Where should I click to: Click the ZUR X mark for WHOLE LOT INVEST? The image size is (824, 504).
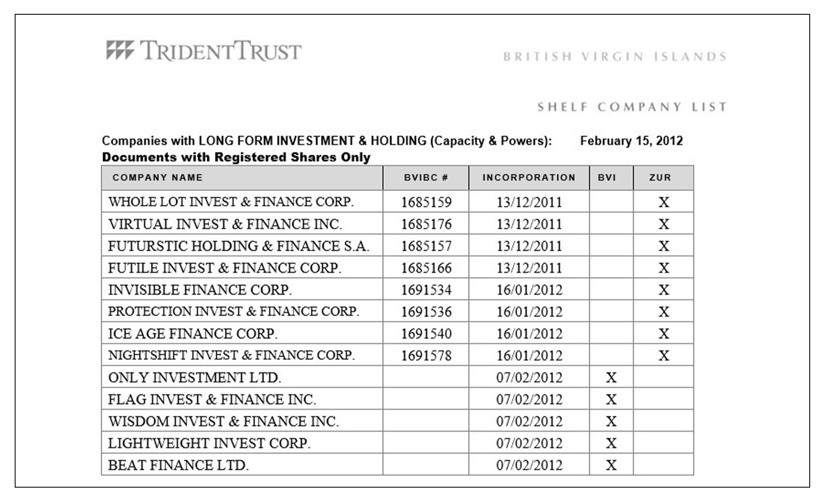click(x=664, y=202)
